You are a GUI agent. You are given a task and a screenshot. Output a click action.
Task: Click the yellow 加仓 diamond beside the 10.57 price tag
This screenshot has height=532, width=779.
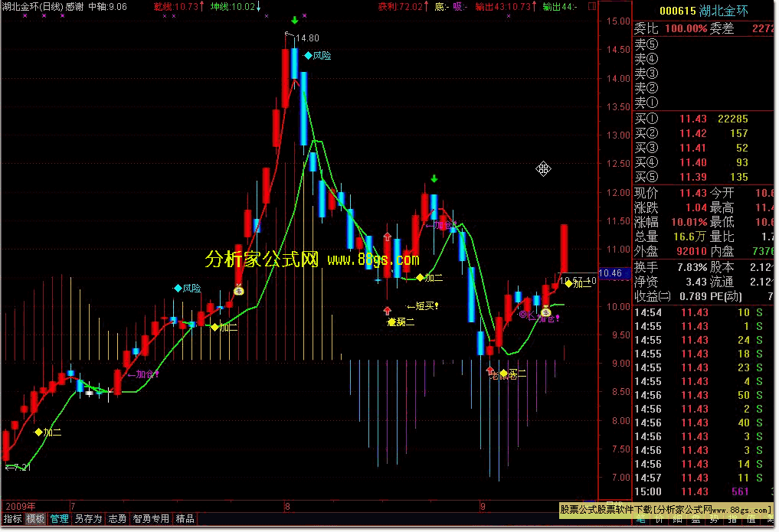568,283
